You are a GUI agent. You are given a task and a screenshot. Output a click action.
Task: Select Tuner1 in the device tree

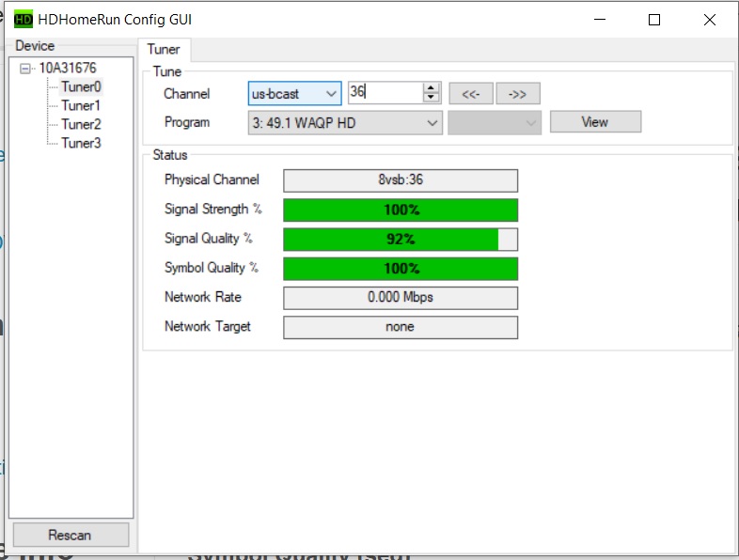pyautogui.click(x=81, y=106)
